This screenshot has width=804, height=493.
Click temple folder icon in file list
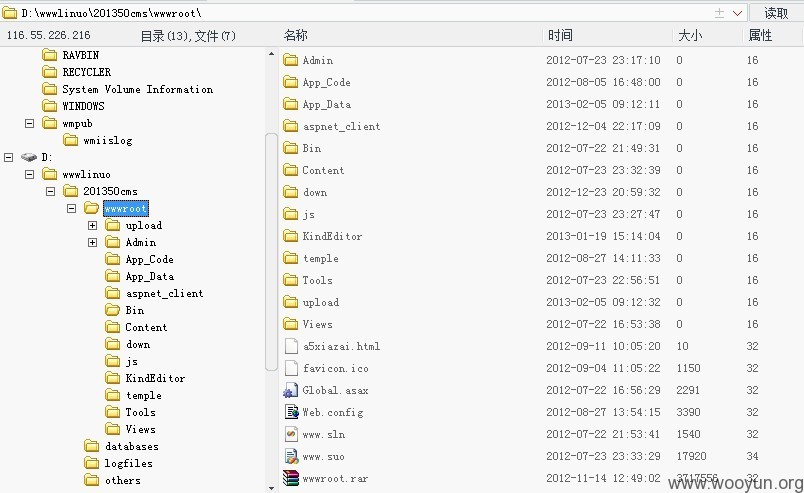click(x=291, y=258)
